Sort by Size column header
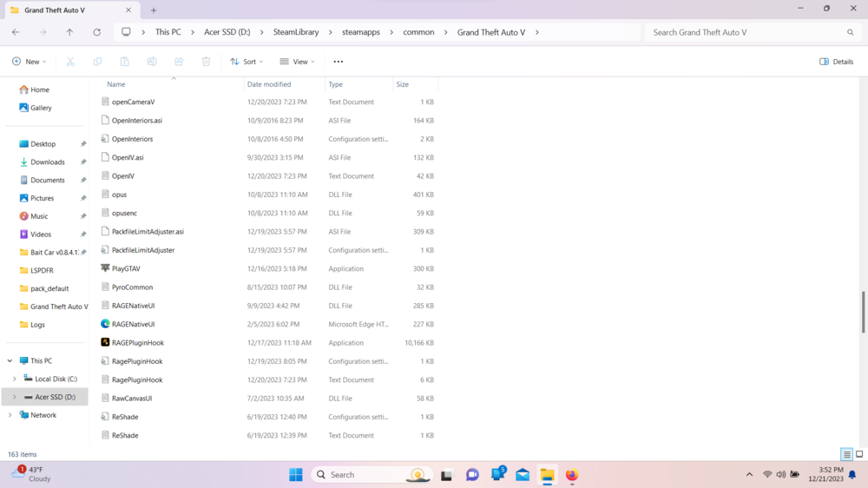The height and width of the screenshot is (488, 868). click(x=403, y=84)
